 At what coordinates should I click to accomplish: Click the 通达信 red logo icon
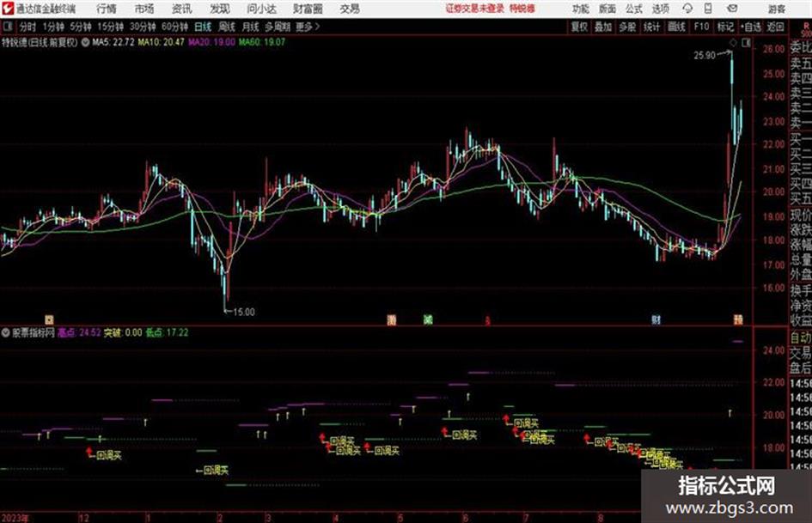tap(8, 9)
